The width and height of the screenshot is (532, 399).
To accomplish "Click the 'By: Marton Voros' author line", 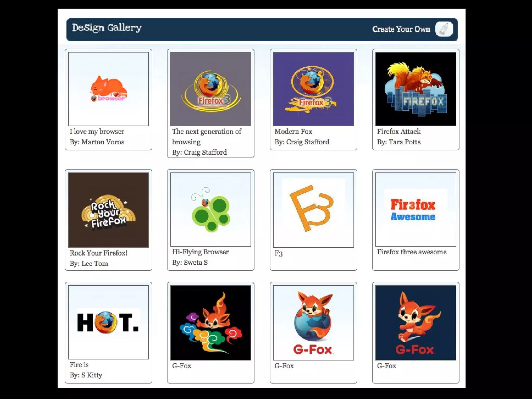I will (x=97, y=142).
